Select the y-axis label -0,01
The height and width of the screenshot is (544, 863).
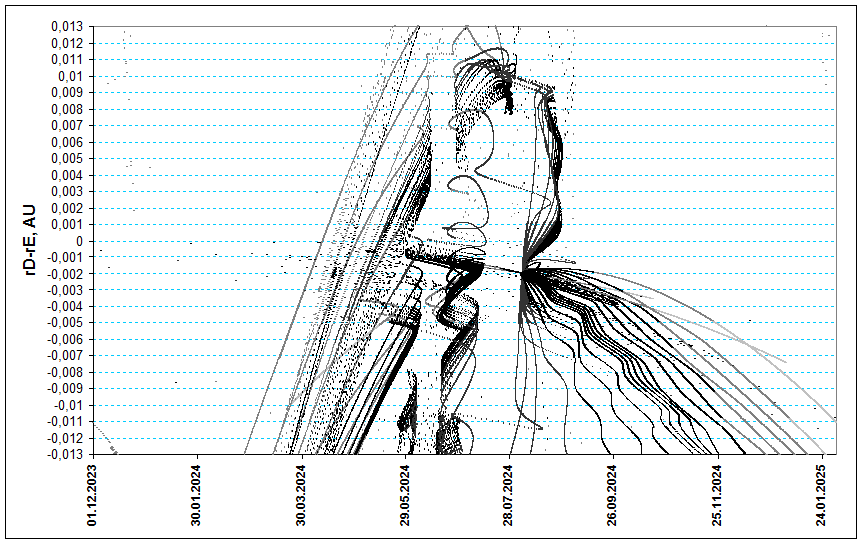coord(69,405)
